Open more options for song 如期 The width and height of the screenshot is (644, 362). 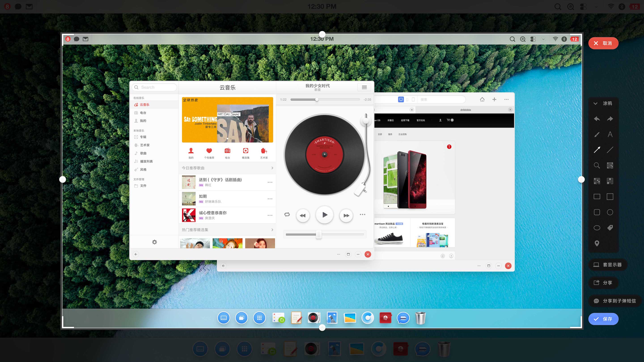coord(270,199)
